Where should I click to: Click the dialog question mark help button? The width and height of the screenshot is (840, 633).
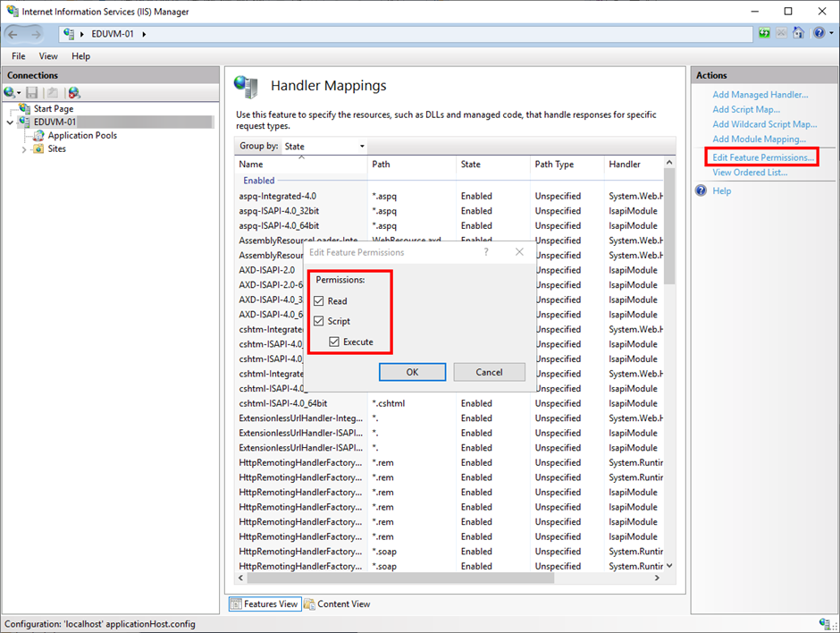tap(486, 252)
